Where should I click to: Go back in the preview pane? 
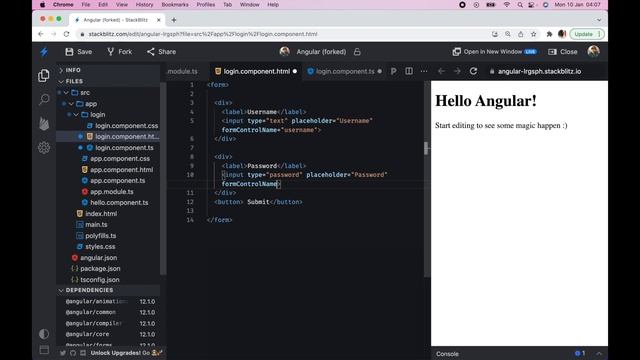click(x=441, y=71)
